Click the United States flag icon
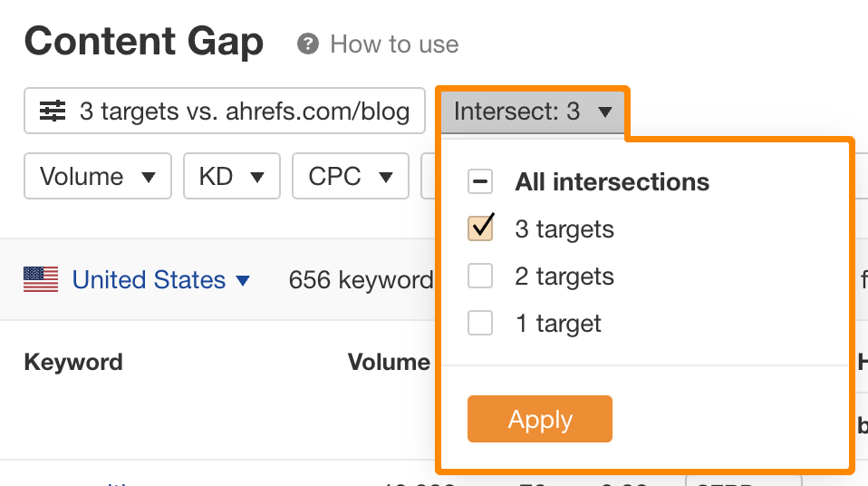This screenshot has width=868, height=486. (41, 279)
